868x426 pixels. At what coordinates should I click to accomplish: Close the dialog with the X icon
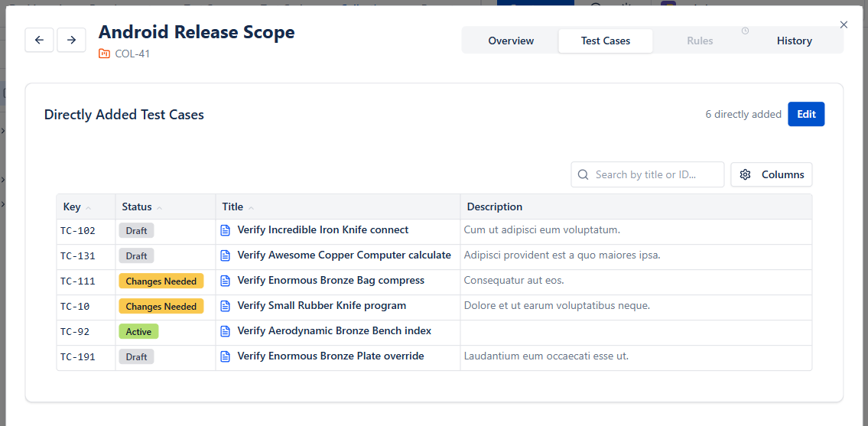click(x=844, y=24)
